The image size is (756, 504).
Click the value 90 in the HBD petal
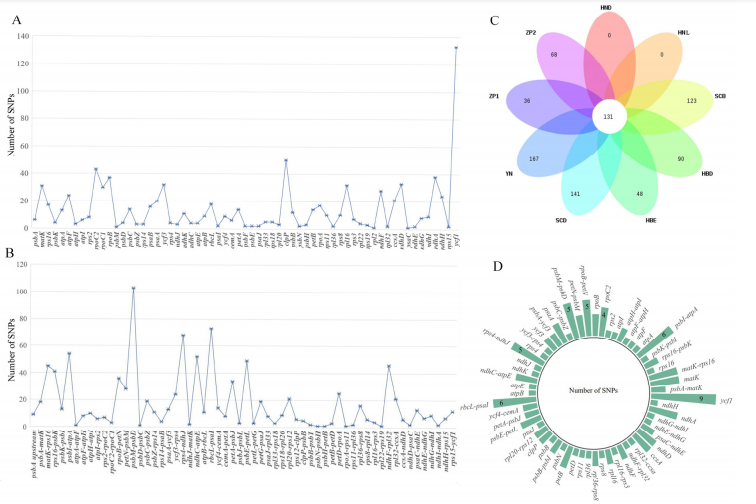681,159
